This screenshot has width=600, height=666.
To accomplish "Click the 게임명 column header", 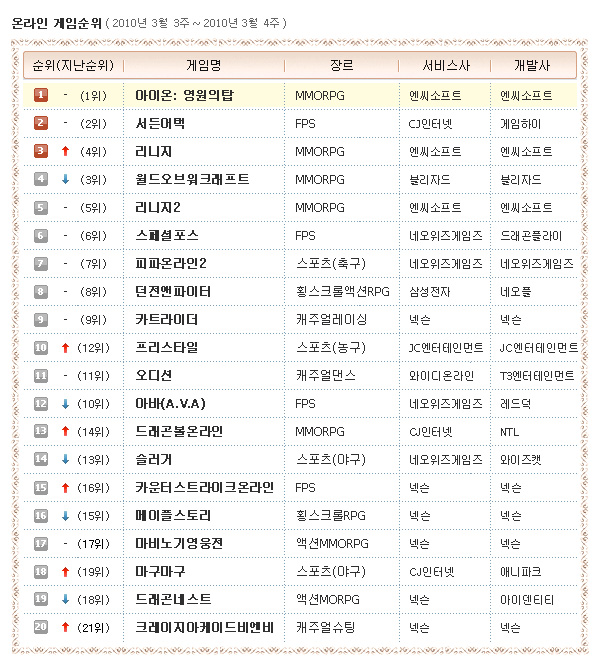I will [204, 65].
